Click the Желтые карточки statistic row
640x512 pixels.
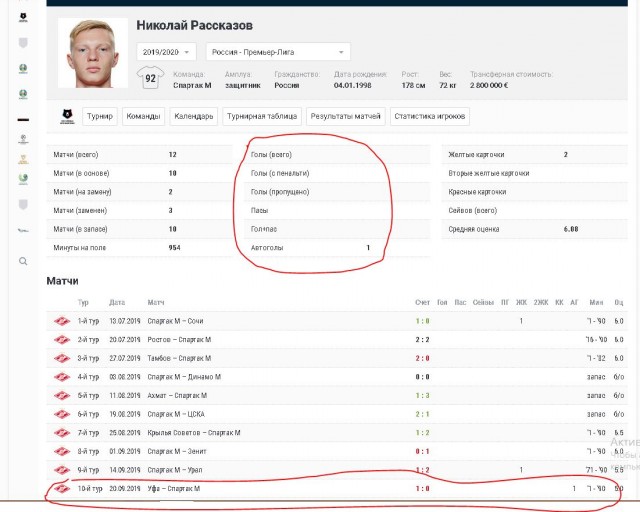click(x=535, y=155)
